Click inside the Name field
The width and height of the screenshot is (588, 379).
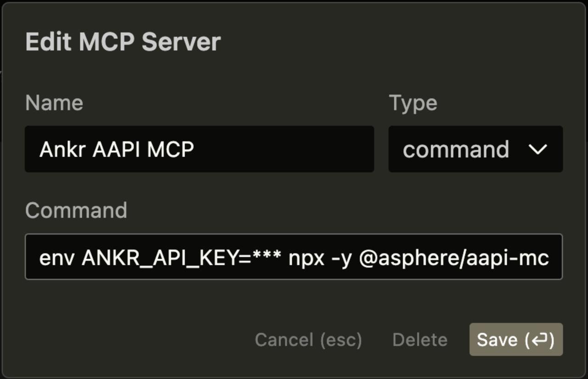pyautogui.click(x=200, y=149)
